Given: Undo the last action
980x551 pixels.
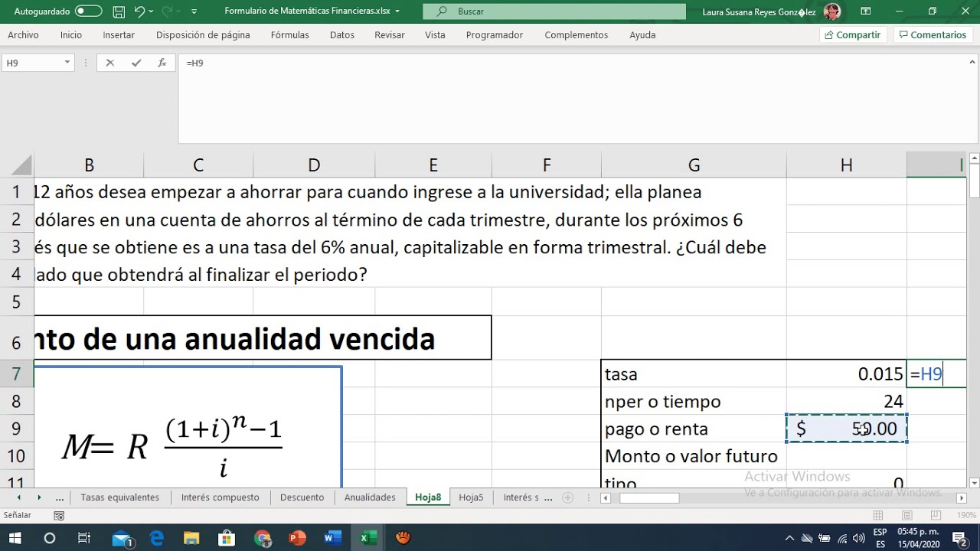Looking at the screenshot, I should [x=139, y=11].
